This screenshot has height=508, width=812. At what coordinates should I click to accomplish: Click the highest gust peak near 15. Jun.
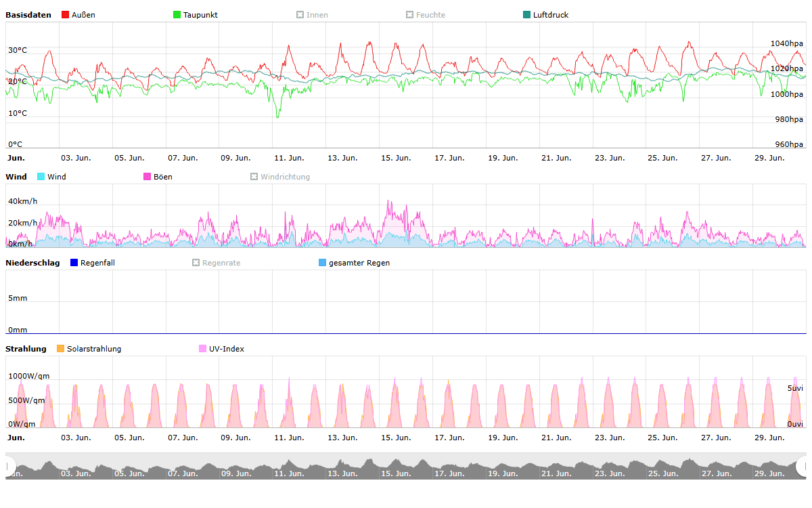click(x=388, y=201)
